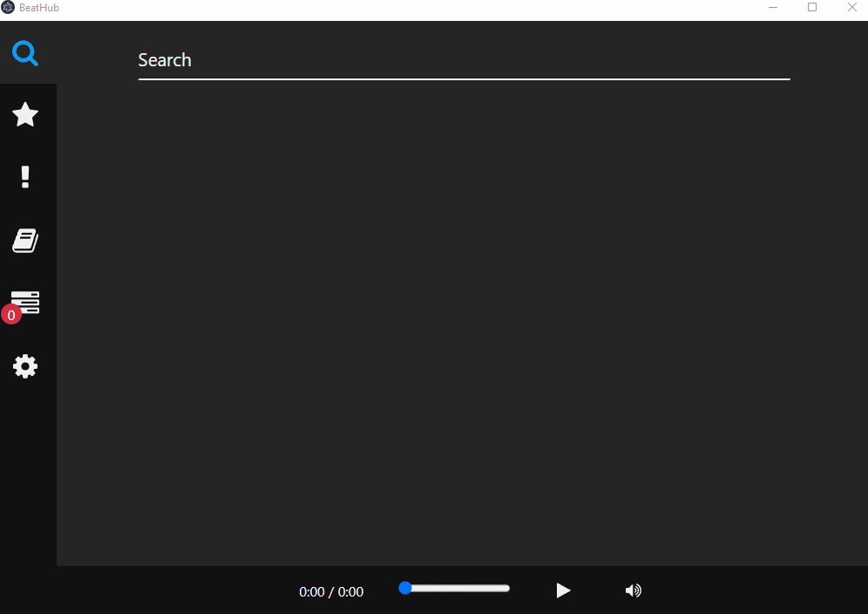Image resolution: width=868 pixels, height=614 pixels.
Task: Click the red queue count badge
Action: [x=11, y=315]
